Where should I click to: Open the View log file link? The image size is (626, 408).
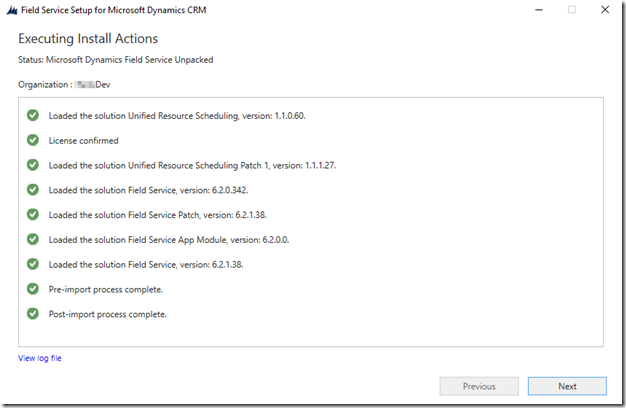(40, 358)
